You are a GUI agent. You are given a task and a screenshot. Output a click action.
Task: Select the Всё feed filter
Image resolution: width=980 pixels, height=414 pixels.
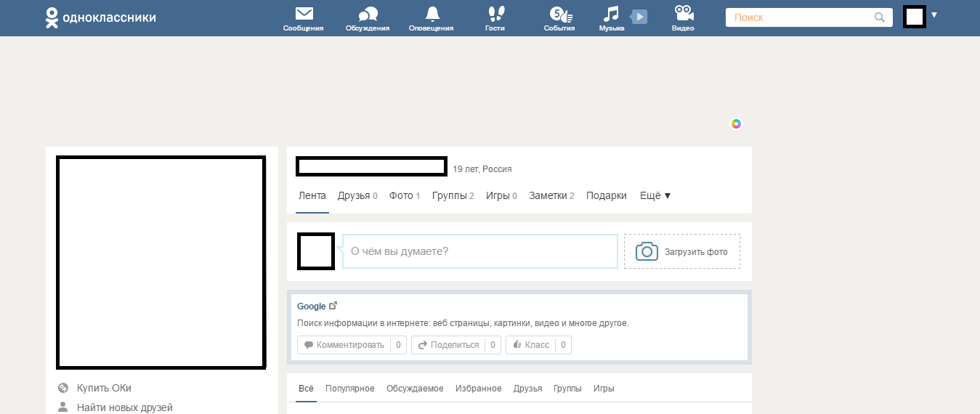click(x=306, y=389)
